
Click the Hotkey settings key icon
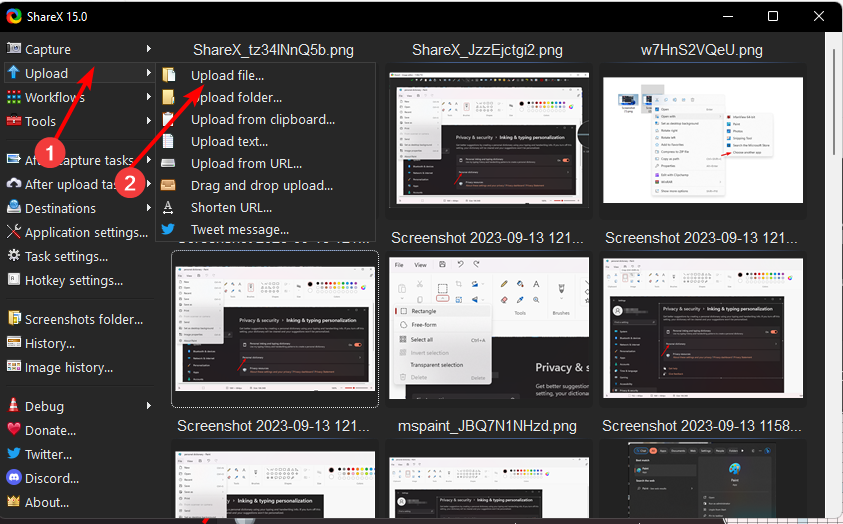click(13, 279)
